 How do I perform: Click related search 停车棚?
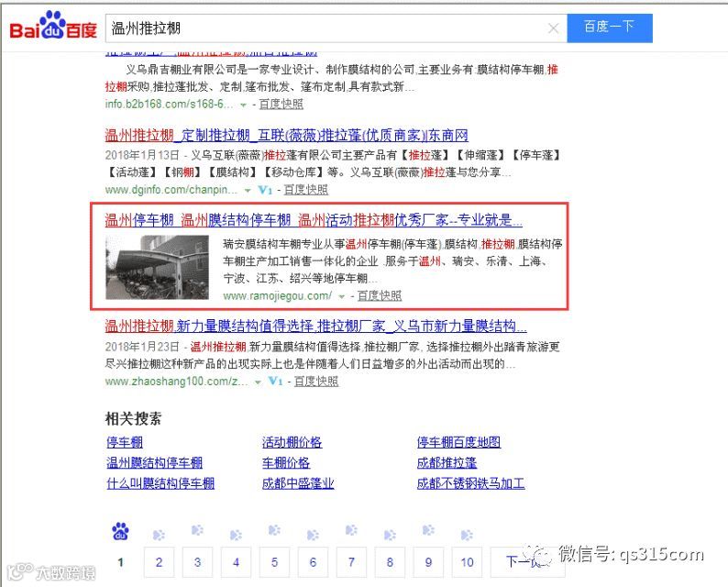click(125, 442)
